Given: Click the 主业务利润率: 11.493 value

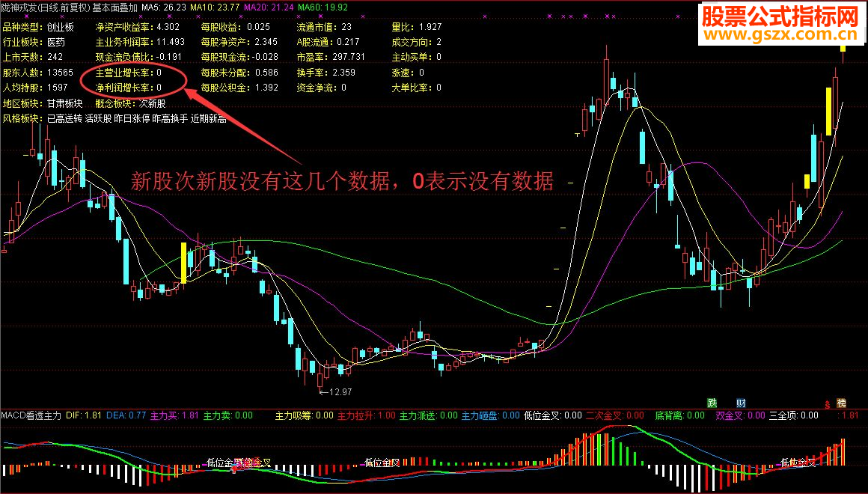Looking at the screenshot, I should pos(140,41).
